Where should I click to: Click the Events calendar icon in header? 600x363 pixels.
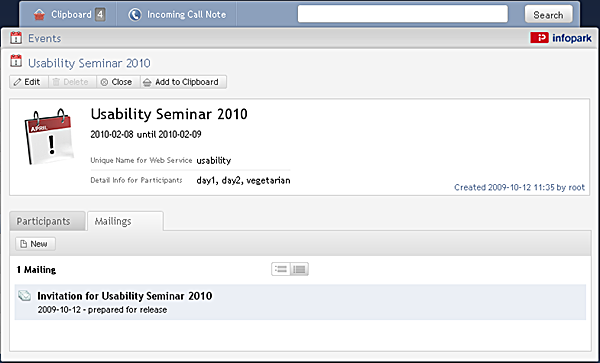coord(16,38)
